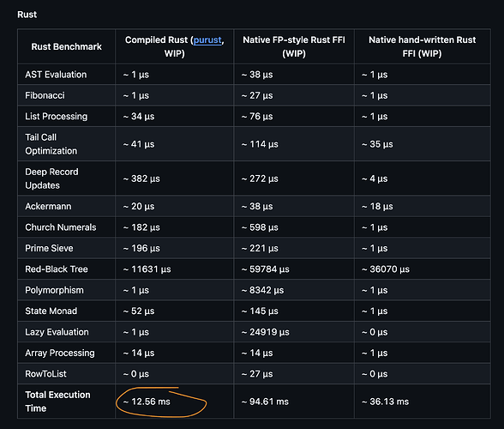Click the AST Evaluation row label
This screenshot has height=429, width=504.
[56, 75]
